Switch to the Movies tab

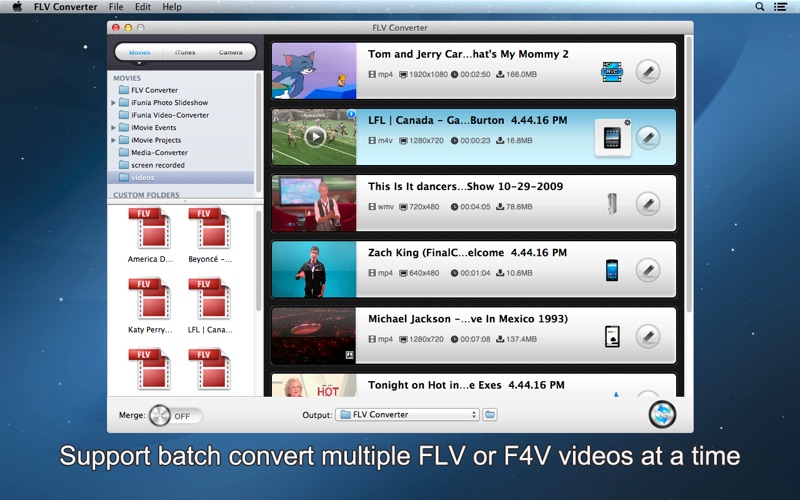[139, 52]
